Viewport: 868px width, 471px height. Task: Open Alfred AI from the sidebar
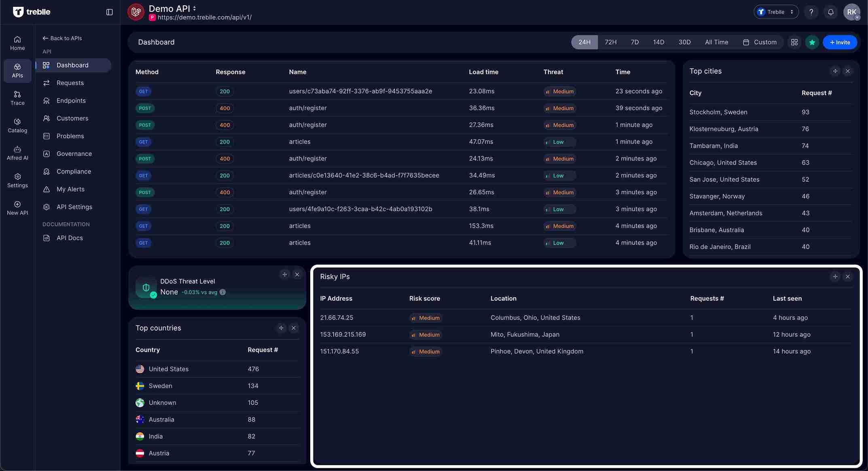pos(17,153)
